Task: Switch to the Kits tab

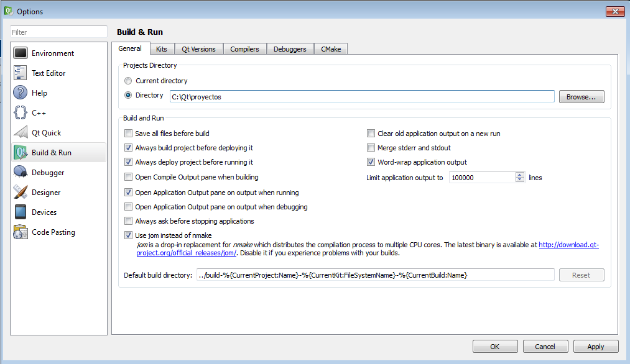Action: pos(162,49)
